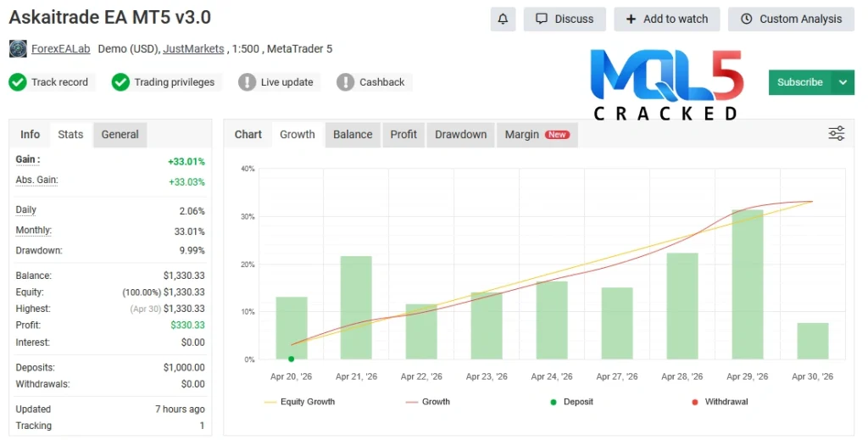Click the Askaitrade EA MT5 v3.0 title
The image size is (868, 440).
point(110,17)
